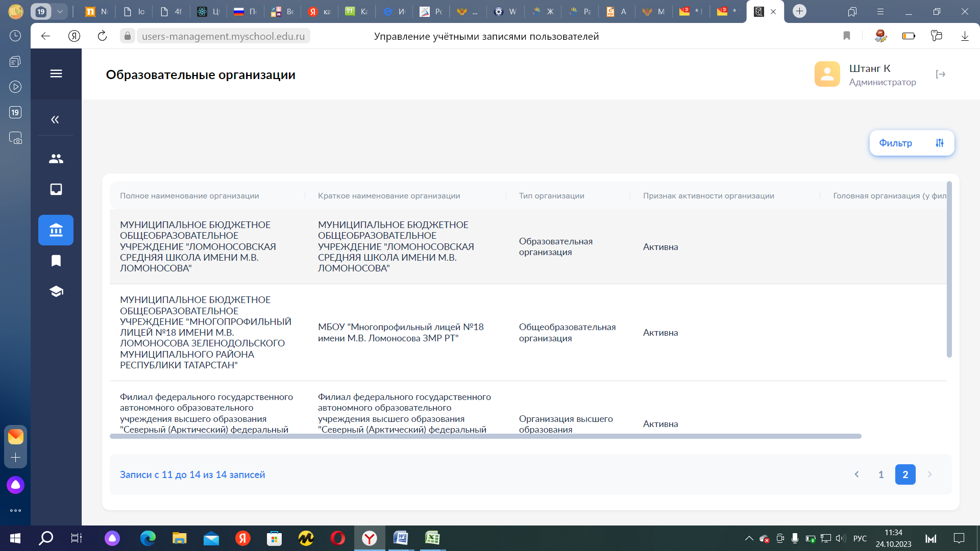Screen dimensions: 980x551
Task: Open the inbox tray sidebar icon
Action: click(56, 189)
